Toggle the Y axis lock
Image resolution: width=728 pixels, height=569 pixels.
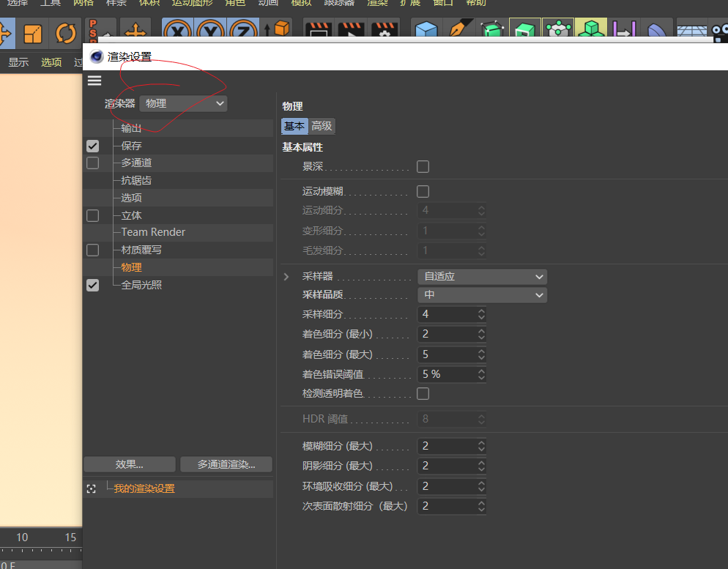210,32
